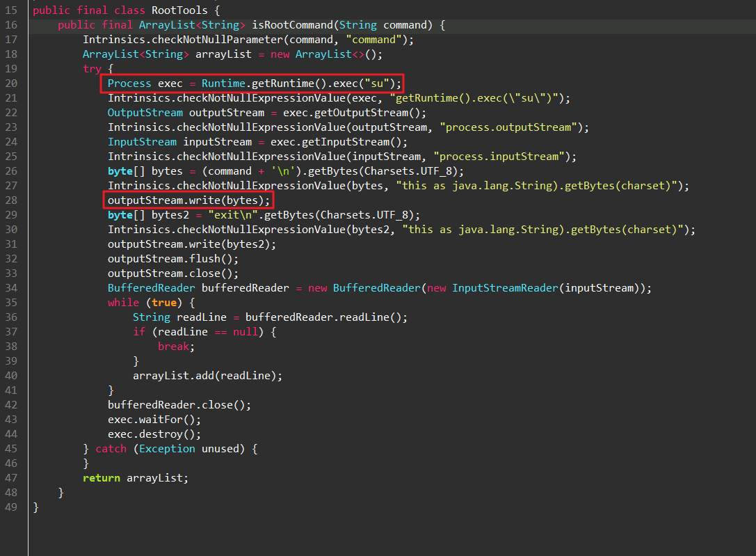
Task: Click the getRuntime().exec string on line 21
Action: tap(474, 98)
